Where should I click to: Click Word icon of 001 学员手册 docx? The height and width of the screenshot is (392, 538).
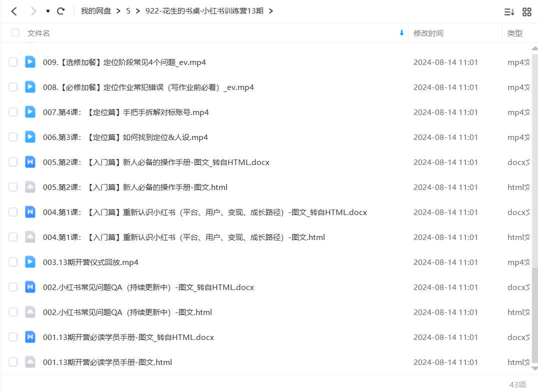[30, 336]
